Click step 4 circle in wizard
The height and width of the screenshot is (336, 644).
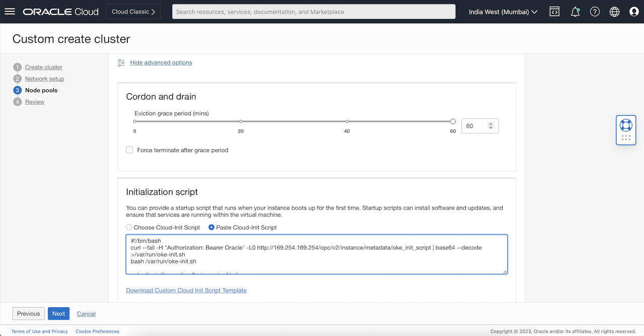pyautogui.click(x=18, y=102)
